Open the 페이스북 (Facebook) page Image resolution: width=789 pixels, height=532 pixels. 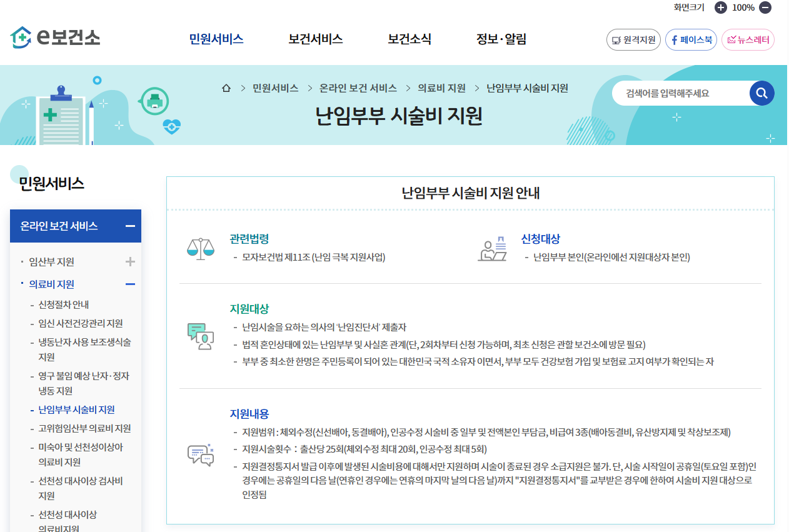690,39
